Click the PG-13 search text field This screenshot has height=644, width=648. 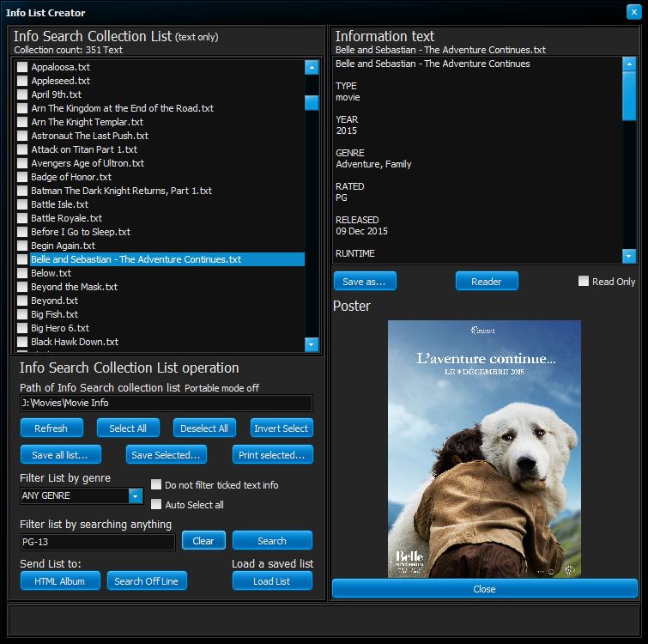[98, 542]
